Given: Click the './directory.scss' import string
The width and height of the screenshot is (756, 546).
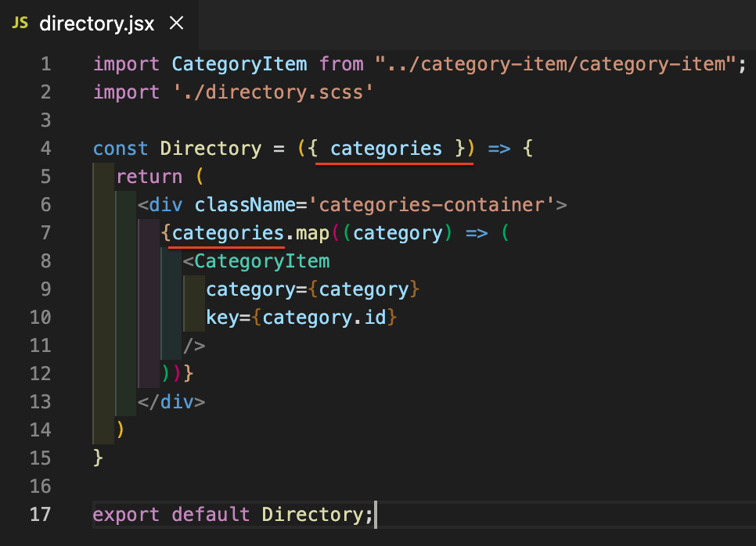Looking at the screenshot, I should pyautogui.click(x=273, y=92).
